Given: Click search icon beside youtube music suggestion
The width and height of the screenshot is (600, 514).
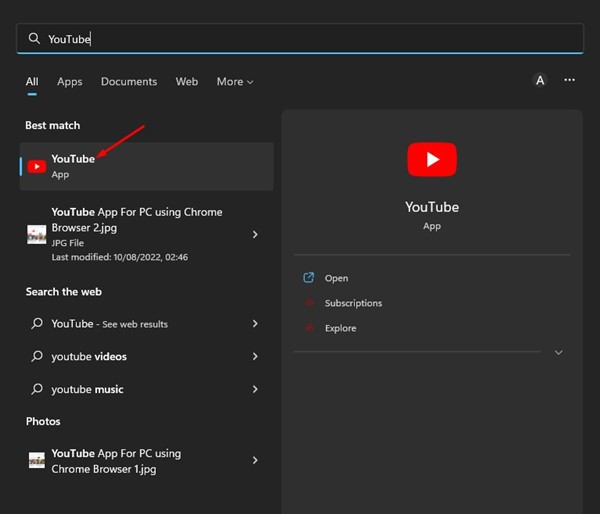Looking at the screenshot, I should click(37, 389).
